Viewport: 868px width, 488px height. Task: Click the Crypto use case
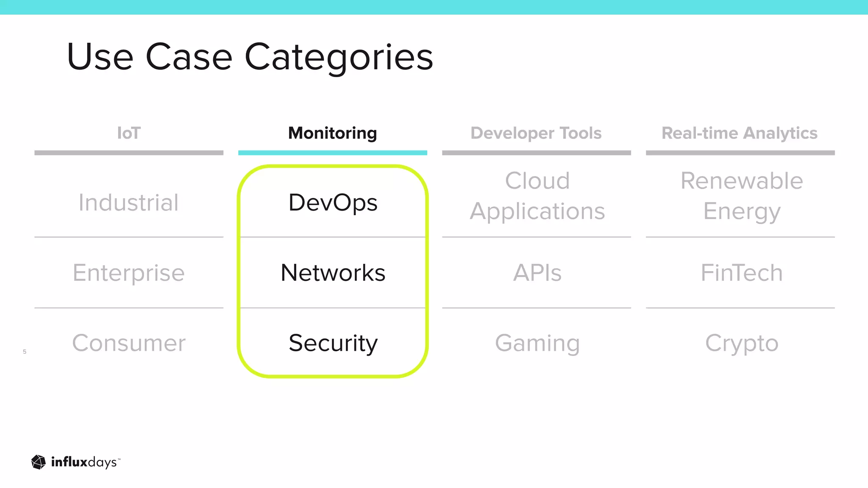[x=742, y=344]
